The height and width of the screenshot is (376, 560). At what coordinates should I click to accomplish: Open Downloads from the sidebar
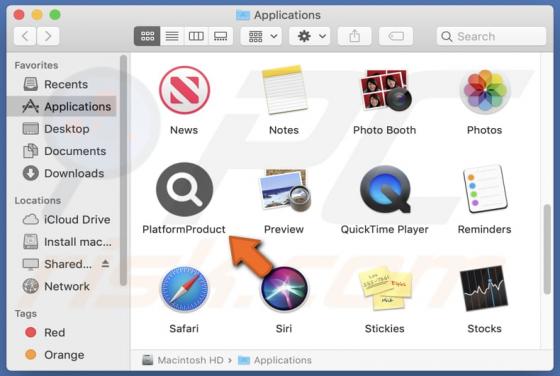(61, 173)
